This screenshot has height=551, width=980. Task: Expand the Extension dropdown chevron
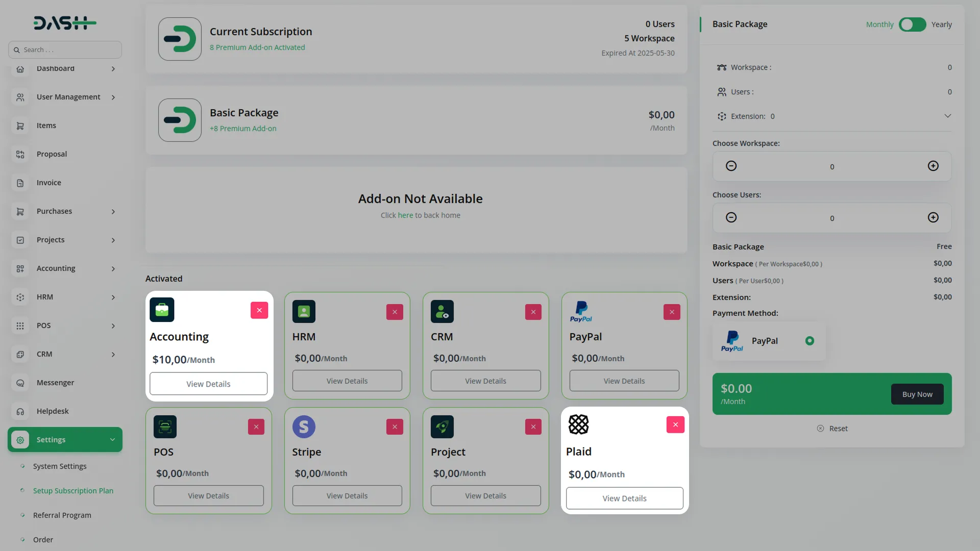947,116
